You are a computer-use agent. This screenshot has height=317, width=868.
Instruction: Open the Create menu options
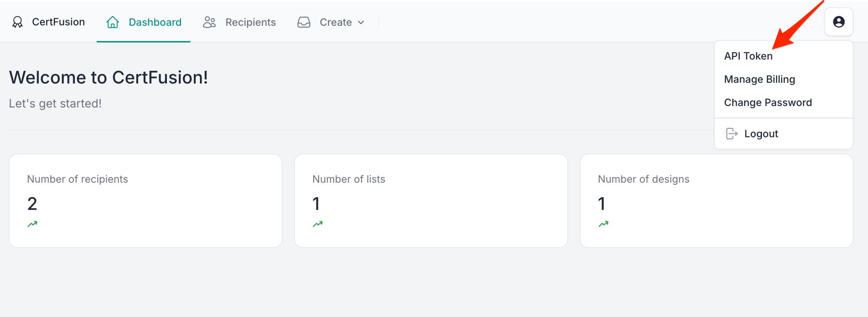[335, 22]
